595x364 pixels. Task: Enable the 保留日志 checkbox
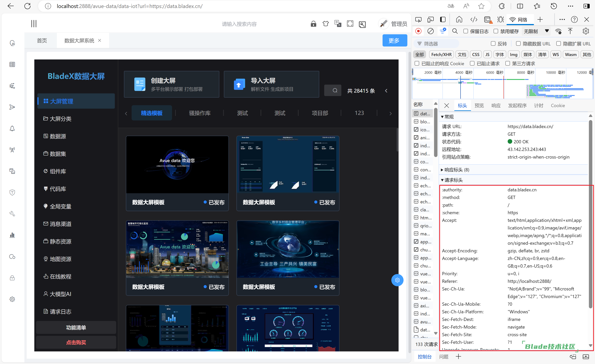pos(466,31)
